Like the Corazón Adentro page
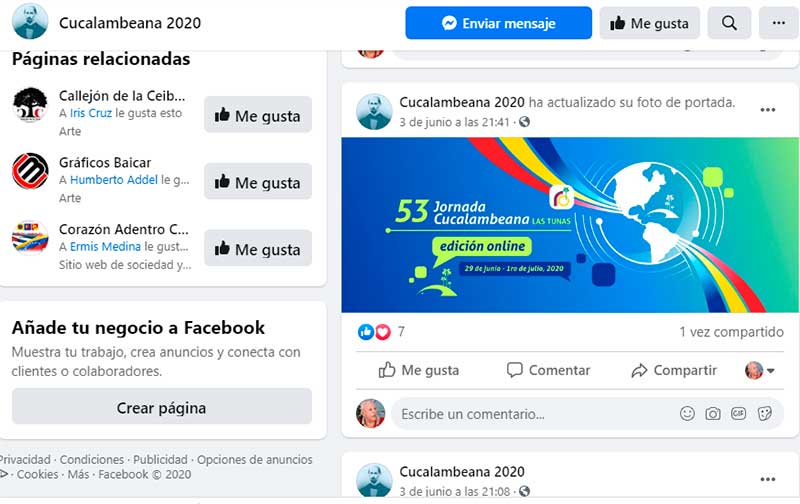800x504 pixels. pos(258,248)
